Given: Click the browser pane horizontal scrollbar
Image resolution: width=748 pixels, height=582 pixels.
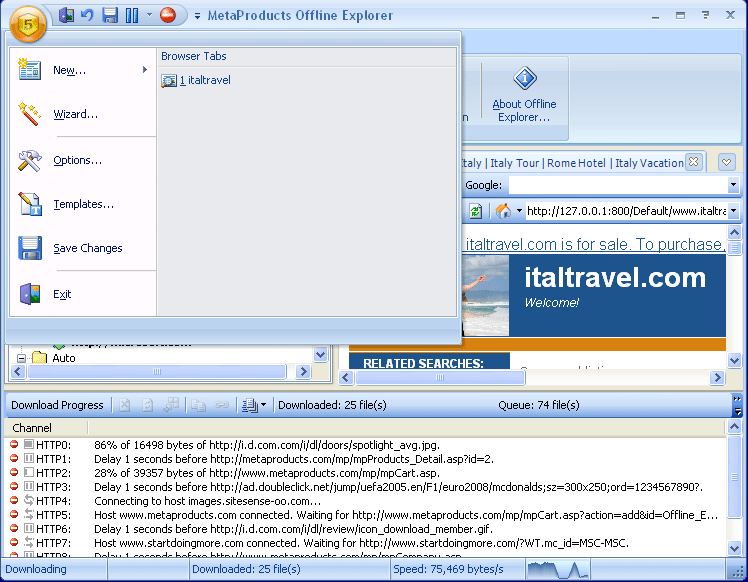Looking at the screenshot, I should 530,377.
